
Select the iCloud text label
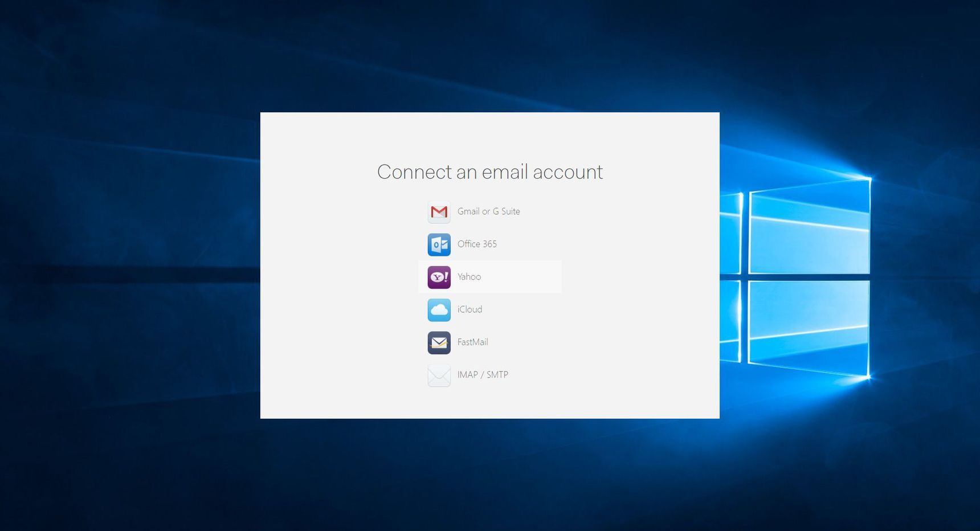pyautogui.click(x=469, y=309)
